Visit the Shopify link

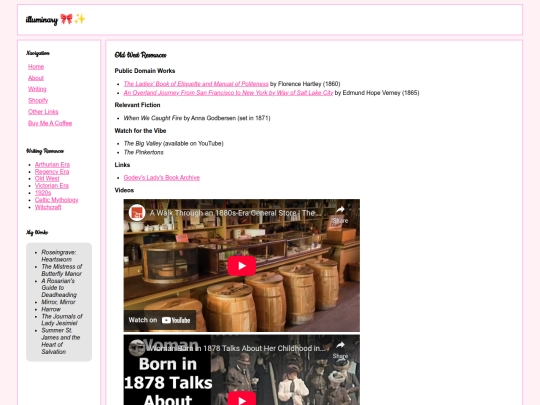point(38,101)
